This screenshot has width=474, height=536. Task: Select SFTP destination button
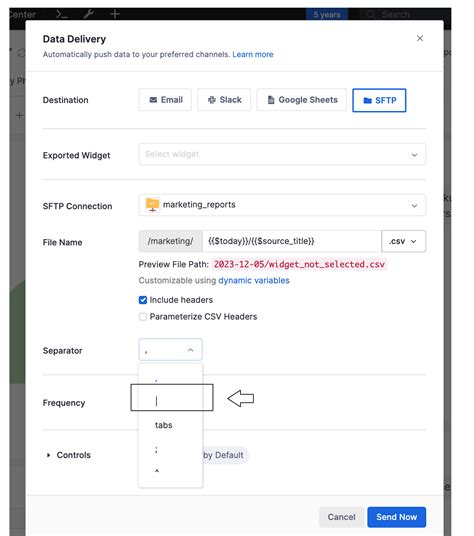379,100
